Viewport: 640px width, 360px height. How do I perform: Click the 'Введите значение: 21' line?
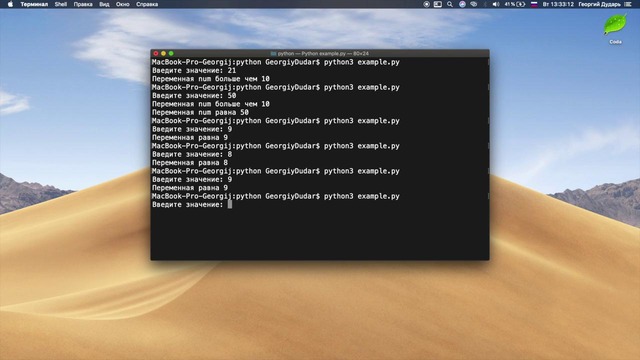tap(194, 71)
